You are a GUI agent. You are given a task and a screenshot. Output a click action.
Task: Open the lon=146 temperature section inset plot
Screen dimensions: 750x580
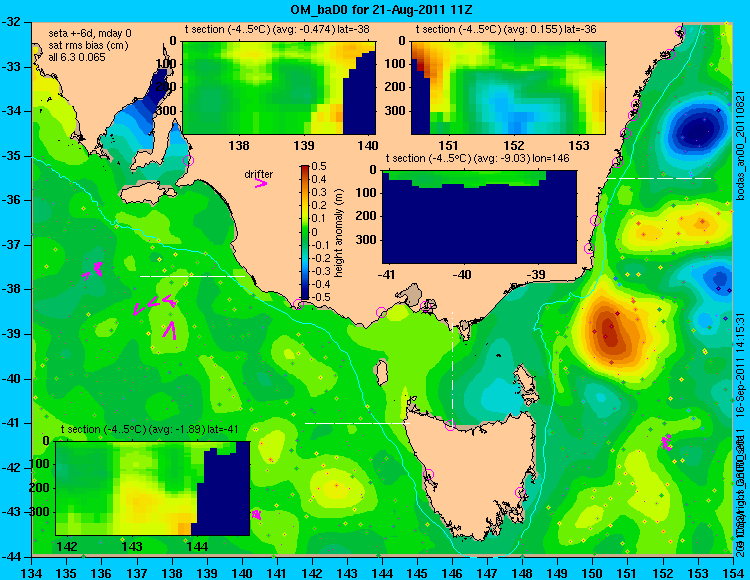tap(479, 217)
